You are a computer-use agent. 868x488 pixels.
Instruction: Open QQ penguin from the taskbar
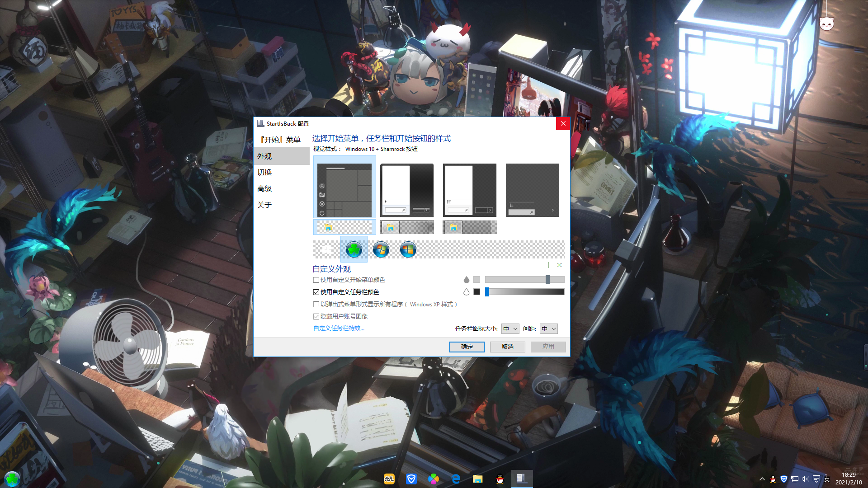(500, 479)
